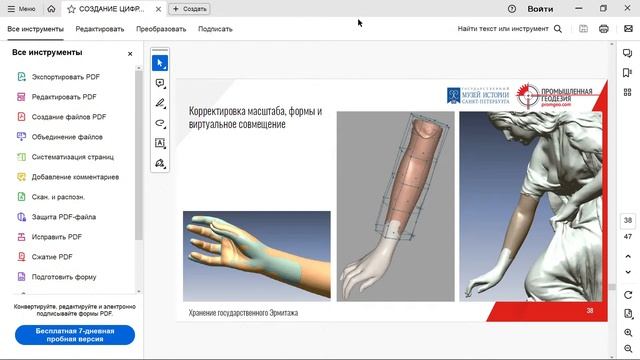Go to the Home icon
Image resolution: width=640 pixels, height=360 pixels.
(51, 9)
